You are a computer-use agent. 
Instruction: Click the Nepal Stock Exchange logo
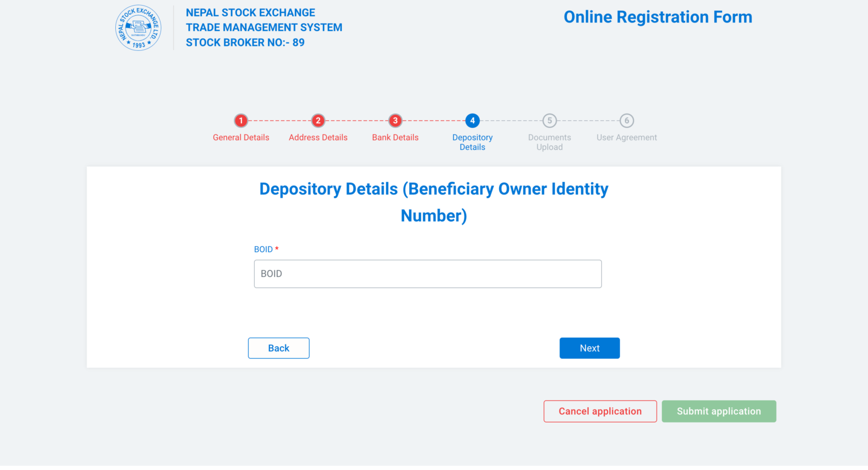coord(138,27)
